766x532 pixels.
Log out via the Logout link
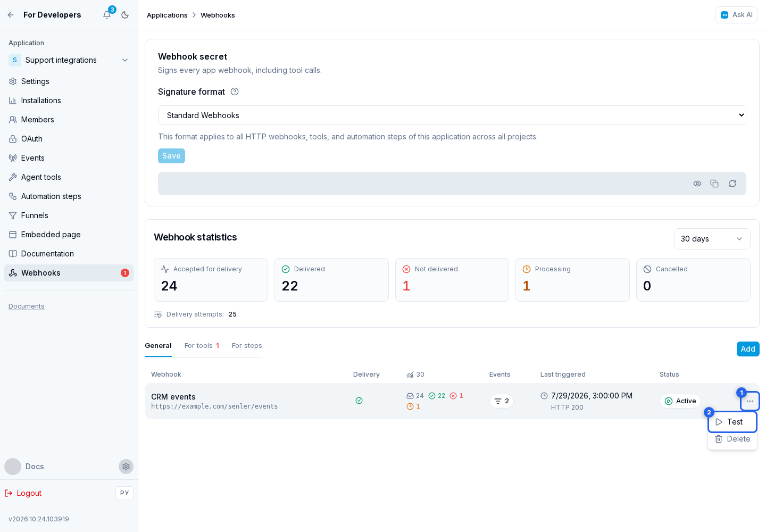pos(23,493)
